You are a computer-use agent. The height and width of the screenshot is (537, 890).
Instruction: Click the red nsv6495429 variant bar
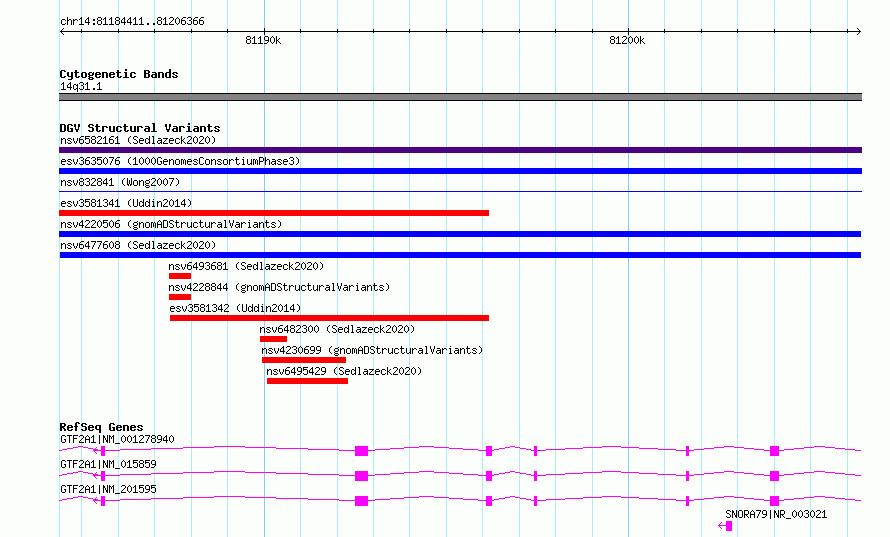(307, 381)
